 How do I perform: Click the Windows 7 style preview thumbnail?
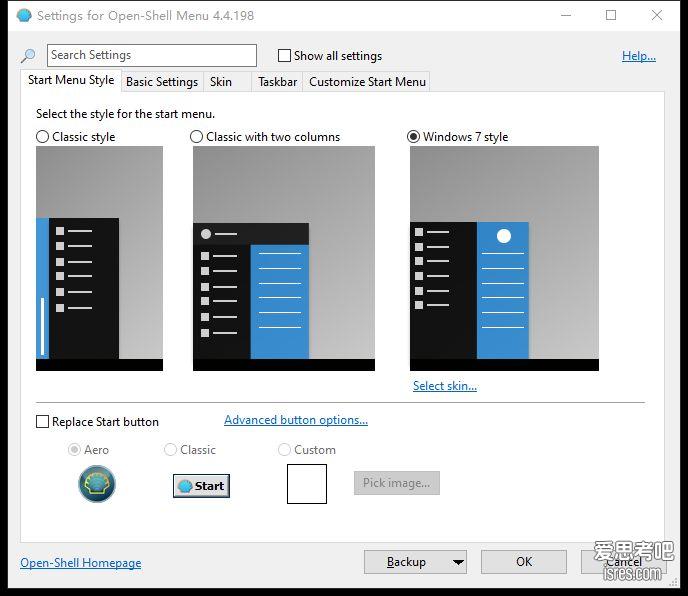[504, 259]
